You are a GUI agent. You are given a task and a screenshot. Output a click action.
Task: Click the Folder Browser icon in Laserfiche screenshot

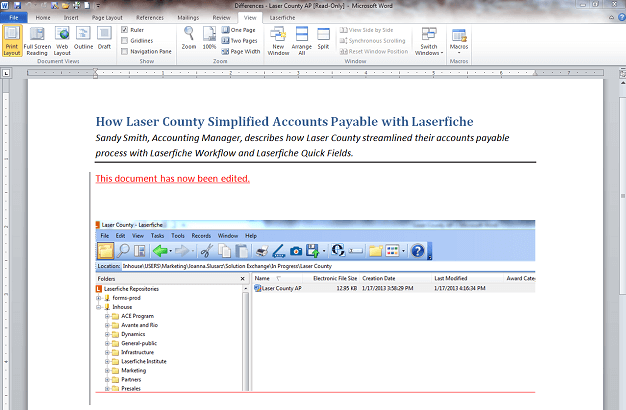tap(105, 251)
